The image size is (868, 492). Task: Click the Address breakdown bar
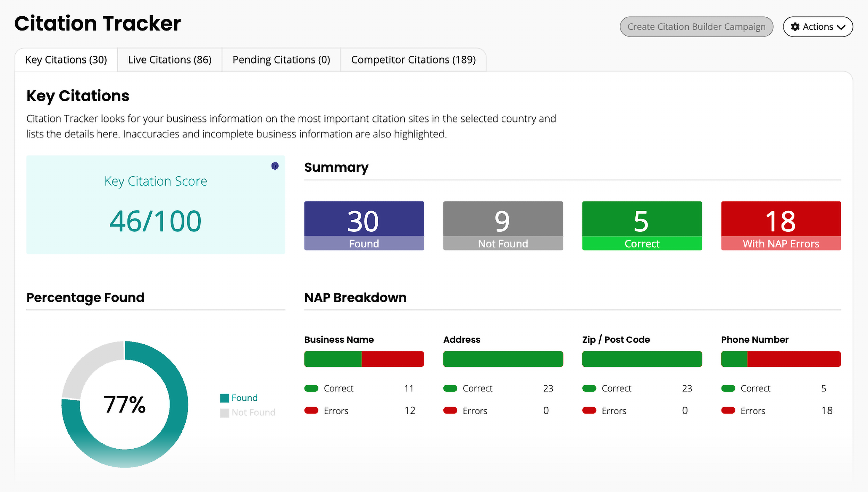coord(503,359)
